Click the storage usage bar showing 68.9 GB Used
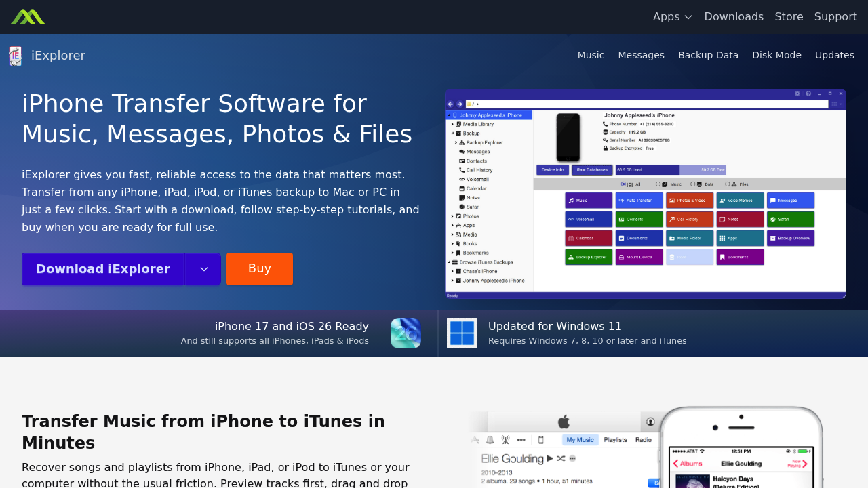The image size is (868, 488). [671, 170]
